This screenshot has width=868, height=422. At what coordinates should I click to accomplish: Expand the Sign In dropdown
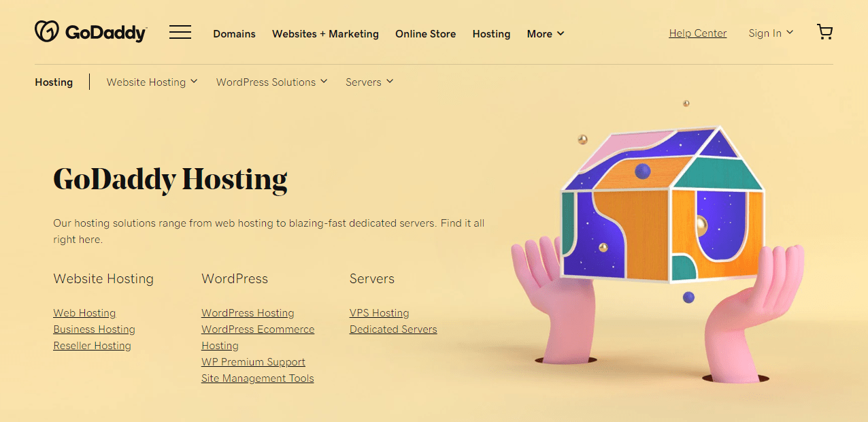tap(771, 33)
